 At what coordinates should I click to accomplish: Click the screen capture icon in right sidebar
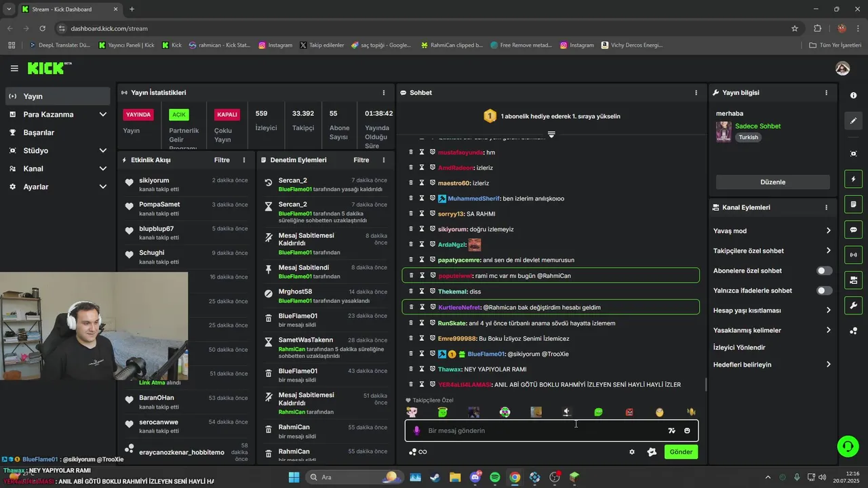[854, 154]
